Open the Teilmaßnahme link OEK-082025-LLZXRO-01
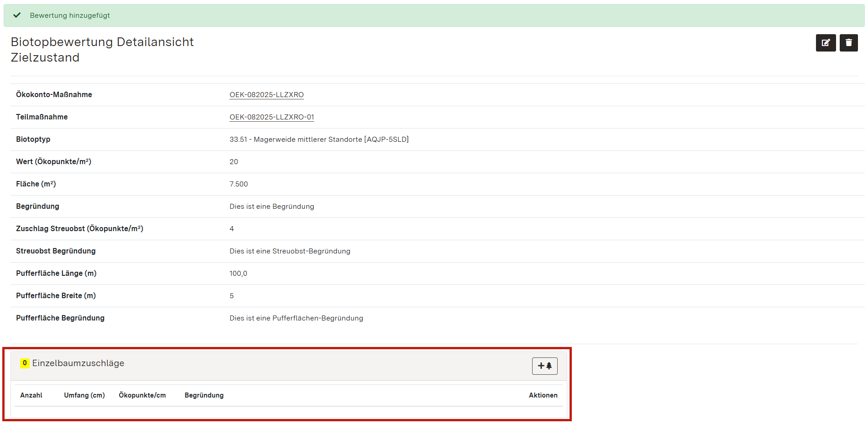This screenshot has width=868, height=424. pyautogui.click(x=272, y=117)
